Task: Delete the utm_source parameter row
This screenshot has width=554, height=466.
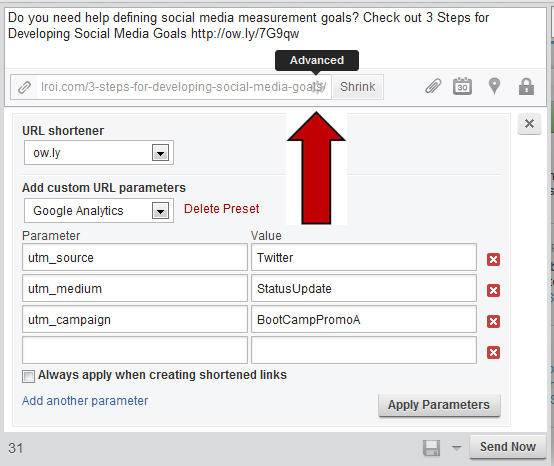Action: point(493,259)
